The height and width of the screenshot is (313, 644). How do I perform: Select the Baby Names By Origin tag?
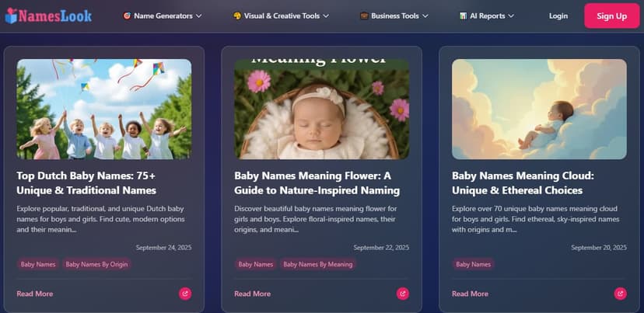(x=96, y=264)
